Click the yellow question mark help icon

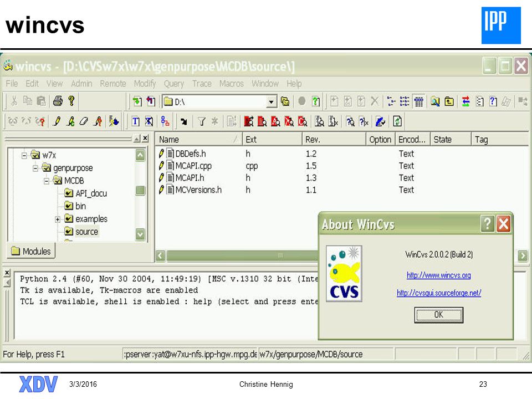tap(71, 101)
